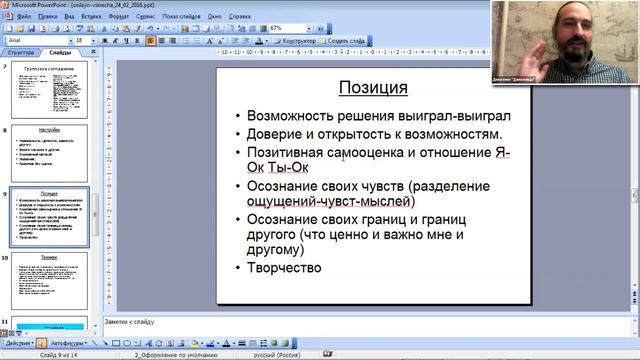Click the Format Painter brush icon
Image resolution: width=640 pixels, height=360 pixels.
(x=138, y=29)
